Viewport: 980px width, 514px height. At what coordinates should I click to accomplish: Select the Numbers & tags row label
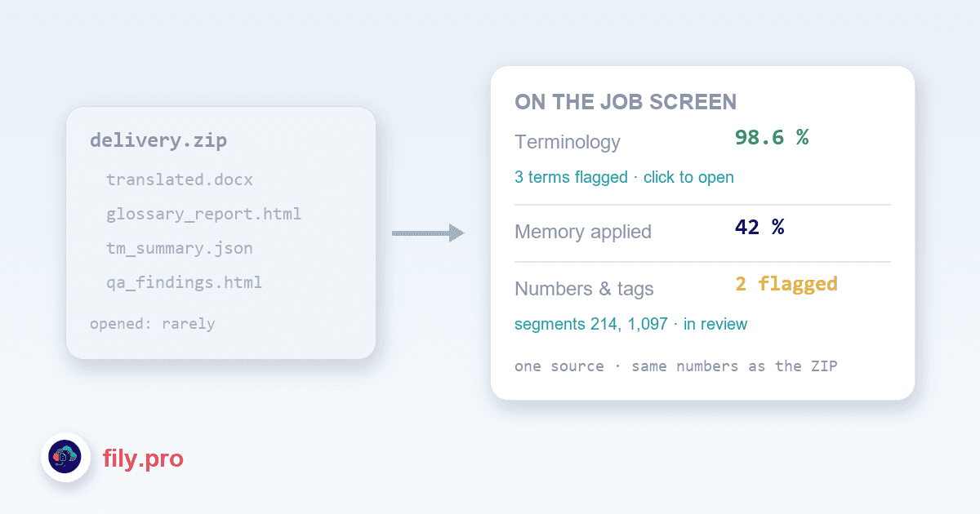(x=584, y=289)
